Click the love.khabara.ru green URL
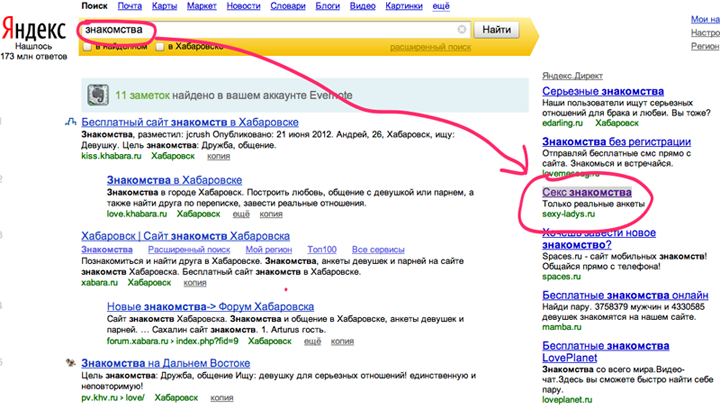Image resolution: width=720 pixels, height=410 pixels. (137, 214)
